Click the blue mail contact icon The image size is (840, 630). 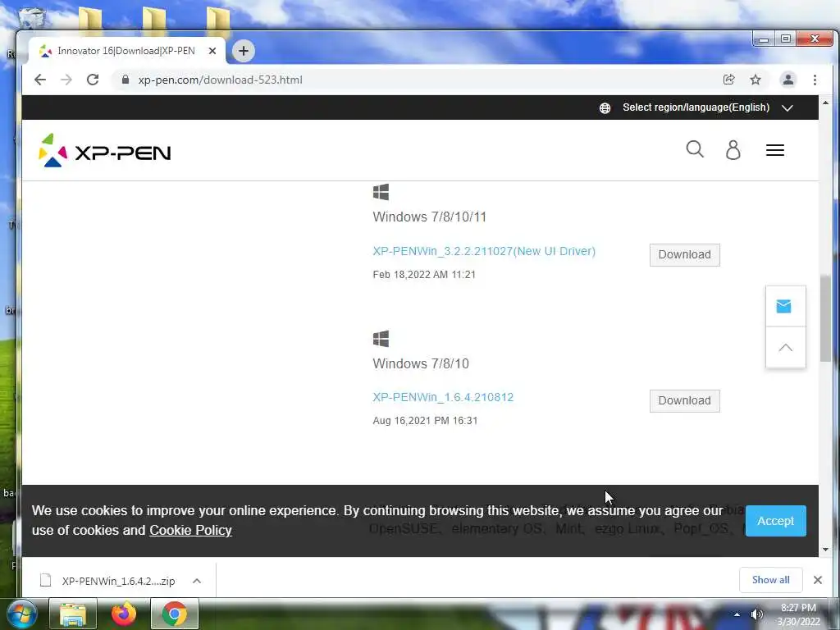click(x=783, y=307)
